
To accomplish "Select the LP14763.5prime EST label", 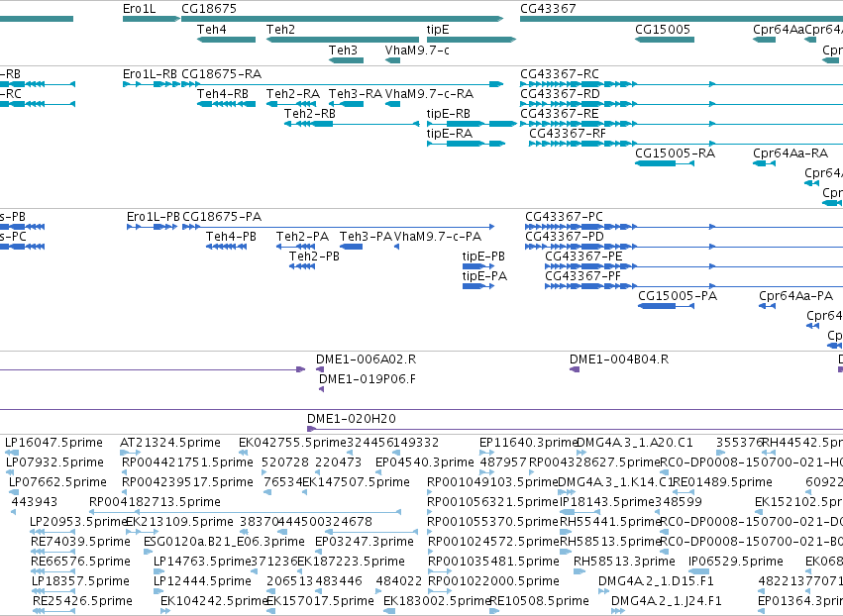I will pyautogui.click(x=202, y=562).
